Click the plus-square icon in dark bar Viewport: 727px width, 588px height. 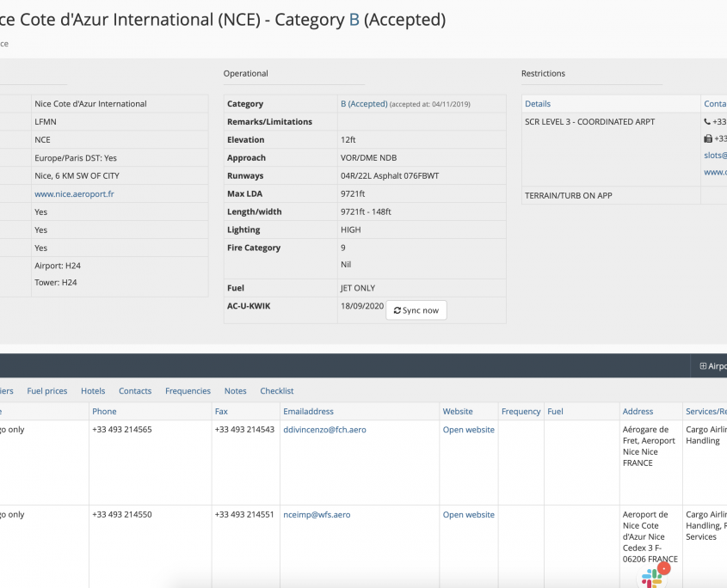tap(703, 366)
